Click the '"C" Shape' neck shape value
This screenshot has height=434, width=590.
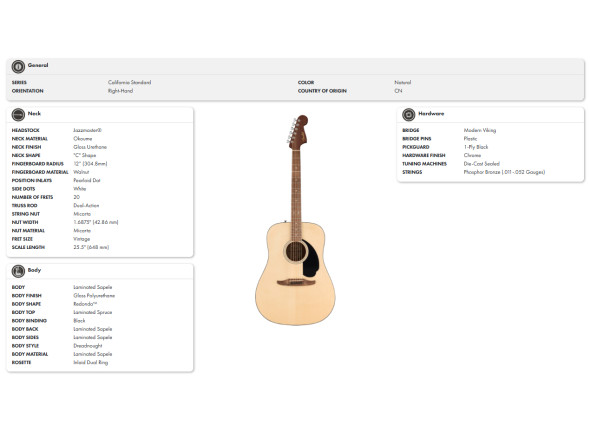(85, 155)
